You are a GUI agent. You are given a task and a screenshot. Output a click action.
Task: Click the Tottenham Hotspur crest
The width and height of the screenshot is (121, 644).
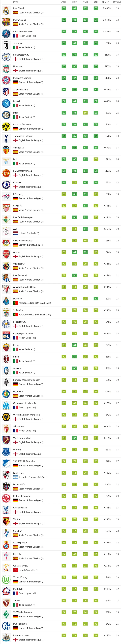[x=6, y=138]
